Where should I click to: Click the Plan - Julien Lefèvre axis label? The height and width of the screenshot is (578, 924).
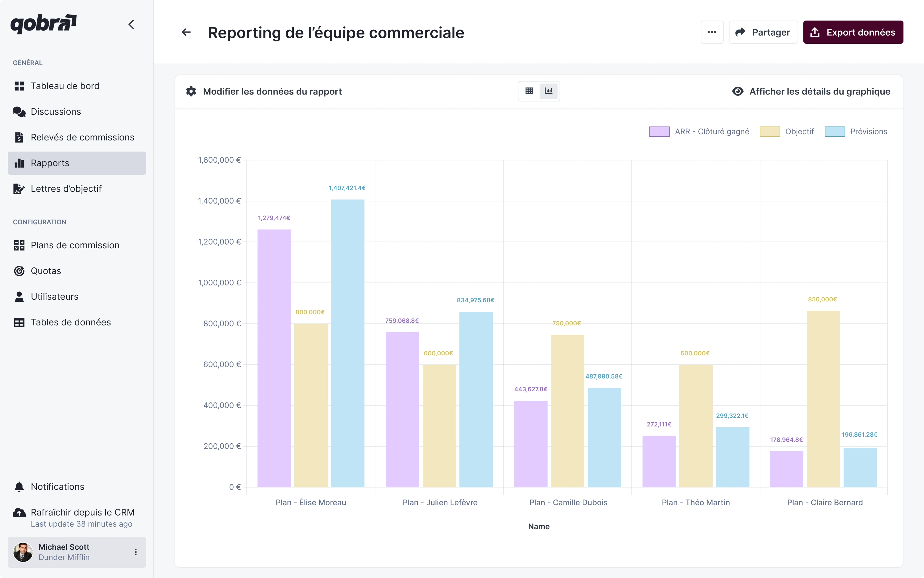click(439, 502)
